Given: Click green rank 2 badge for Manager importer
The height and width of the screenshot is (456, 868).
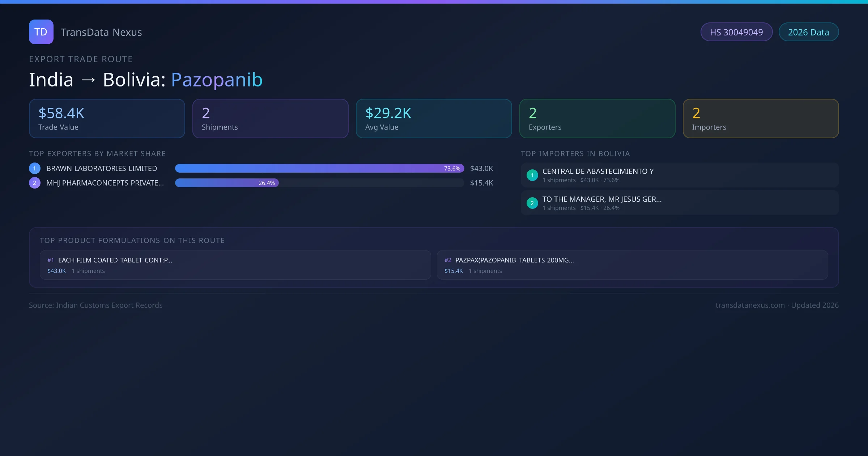Looking at the screenshot, I should pyautogui.click(x=532, y=203).
